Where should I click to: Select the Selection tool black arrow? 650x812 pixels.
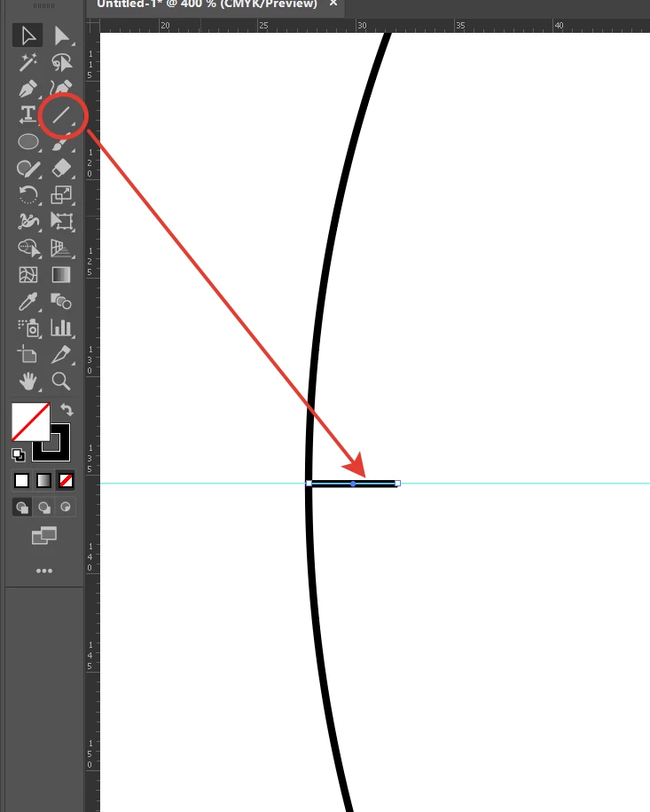tap(27, 35)
